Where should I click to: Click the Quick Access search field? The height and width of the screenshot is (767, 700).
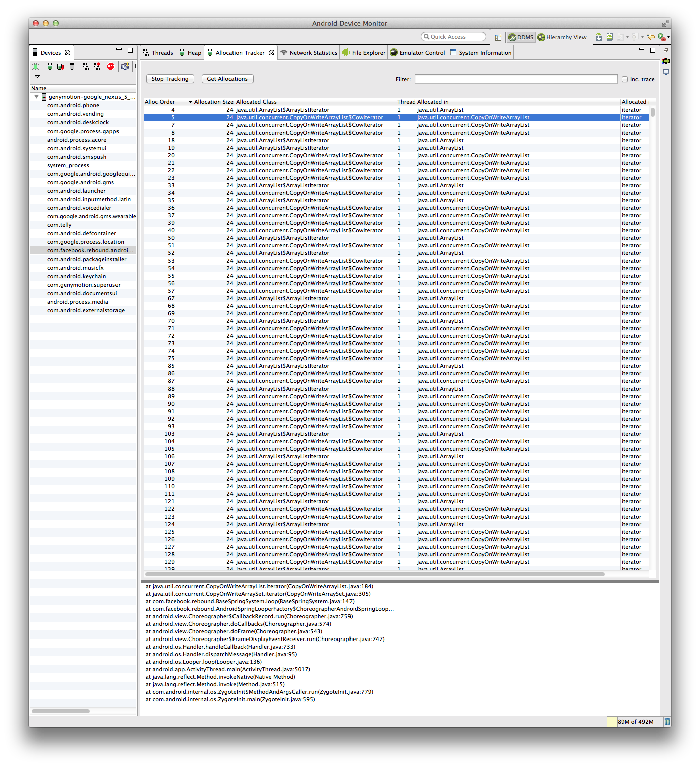[453, 37]
